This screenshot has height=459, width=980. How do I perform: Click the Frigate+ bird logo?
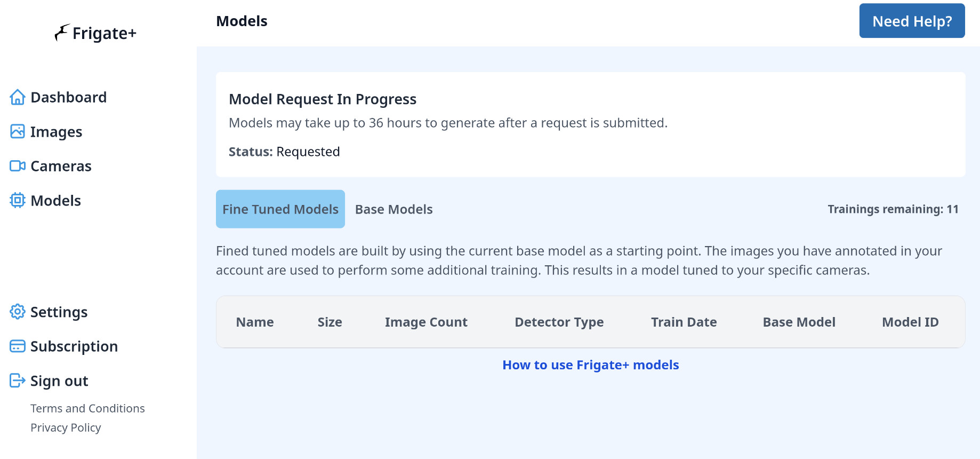[62, 33]
